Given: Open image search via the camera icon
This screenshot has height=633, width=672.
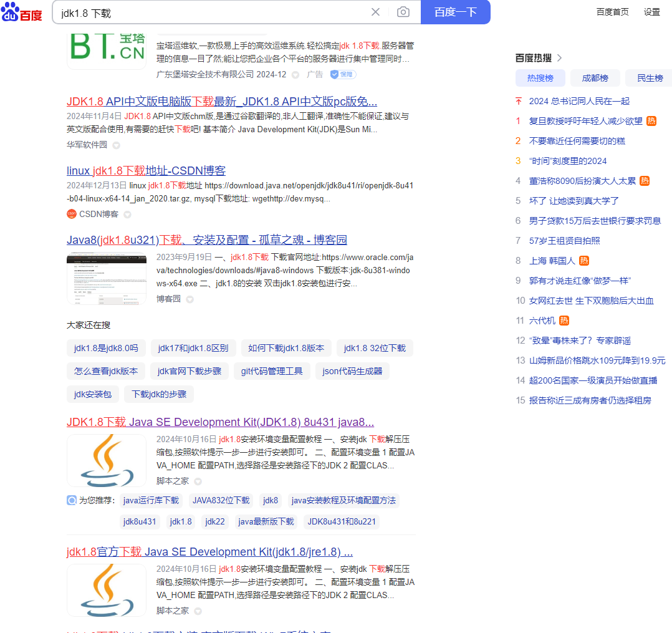Looking at the screenshot, I should tap(403, 12).
